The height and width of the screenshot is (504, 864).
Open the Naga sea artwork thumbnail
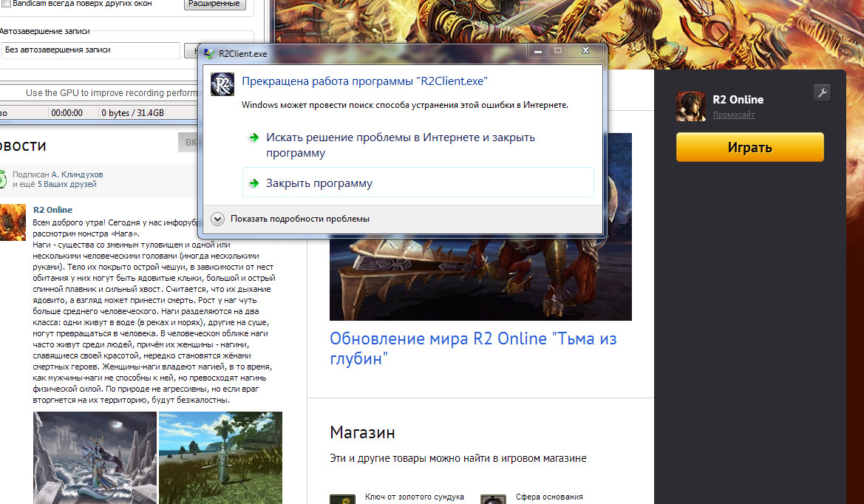(95, 457)
